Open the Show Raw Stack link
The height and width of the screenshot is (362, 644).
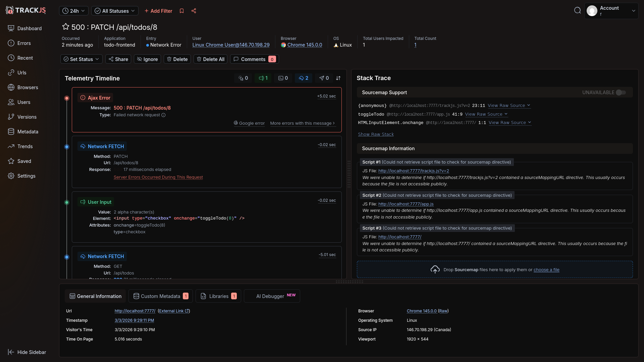coord(376,134)
